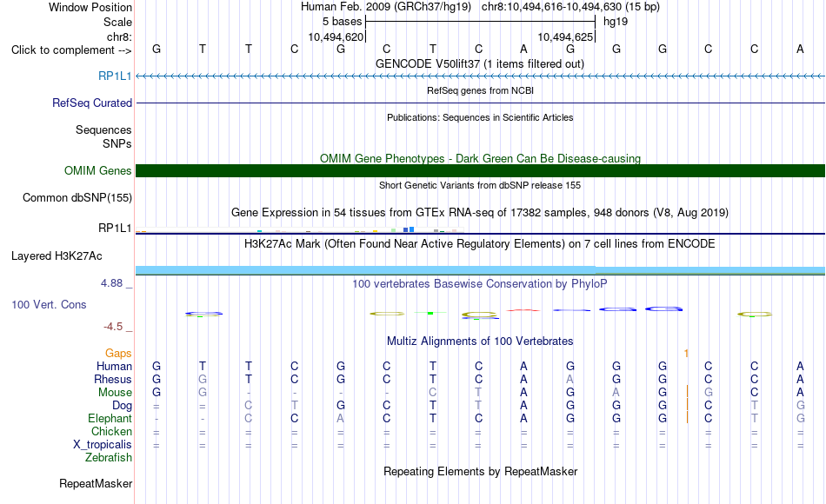826x504 pixels.
Task: Select the 'Dog' alignment row label
Action: [x=122, y=406]
